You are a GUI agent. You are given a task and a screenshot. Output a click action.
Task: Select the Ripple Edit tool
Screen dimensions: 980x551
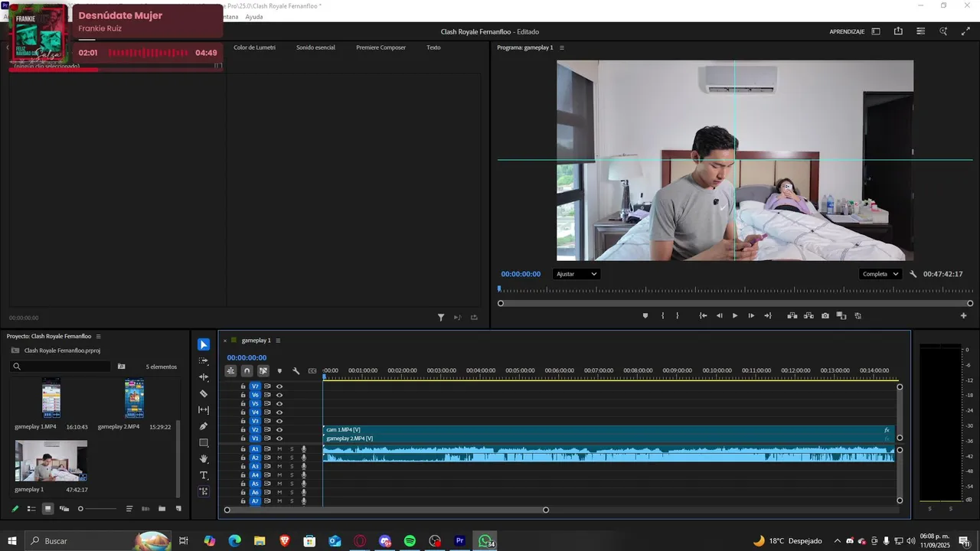[x=204, y=377]
